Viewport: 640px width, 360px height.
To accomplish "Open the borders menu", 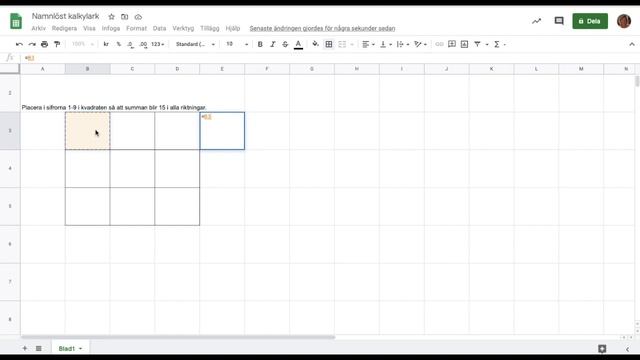I will (329, 44).
